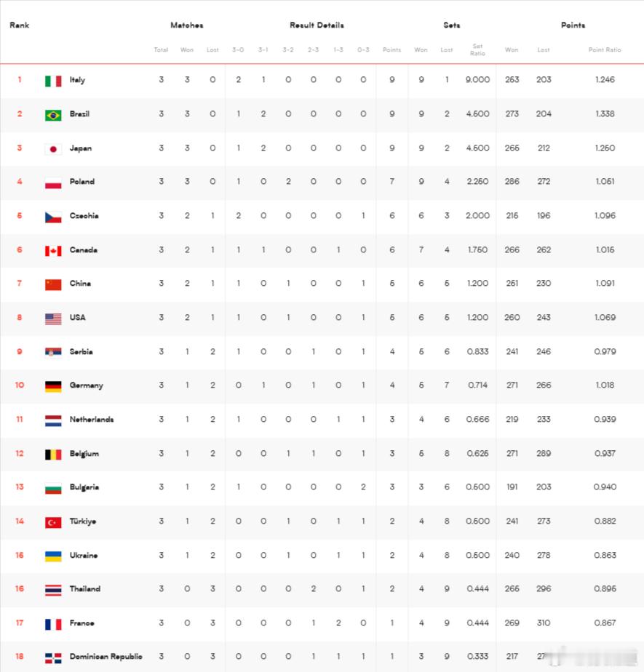
Task: Click the Canada flag icon
Action: tap(53, 251)
